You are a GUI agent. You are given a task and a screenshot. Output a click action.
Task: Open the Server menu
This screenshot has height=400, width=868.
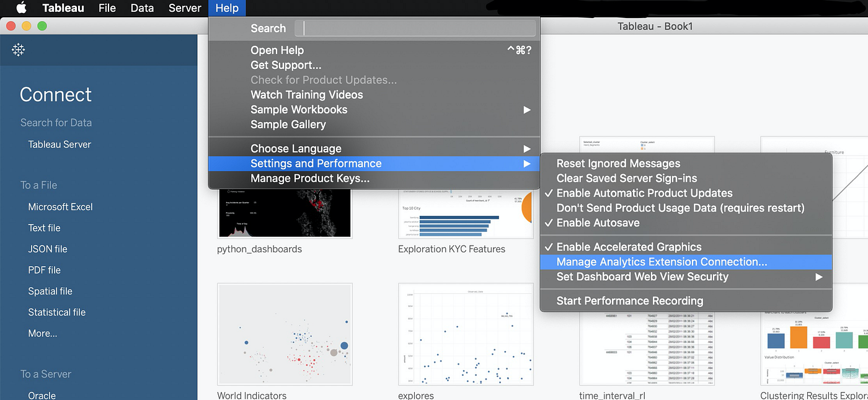185,8
